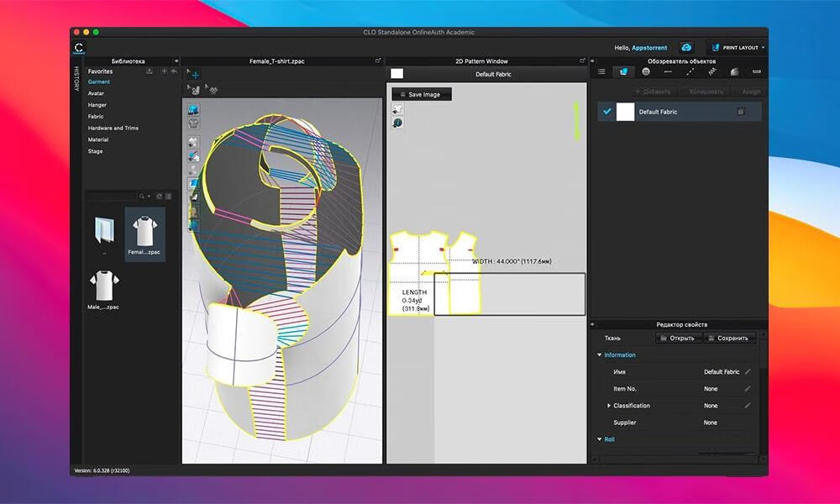The width and height of the screenshot is (840, 504).
Task: Select the move/transform gizmo tool in 3D toolbar
Action: [196, 74]
